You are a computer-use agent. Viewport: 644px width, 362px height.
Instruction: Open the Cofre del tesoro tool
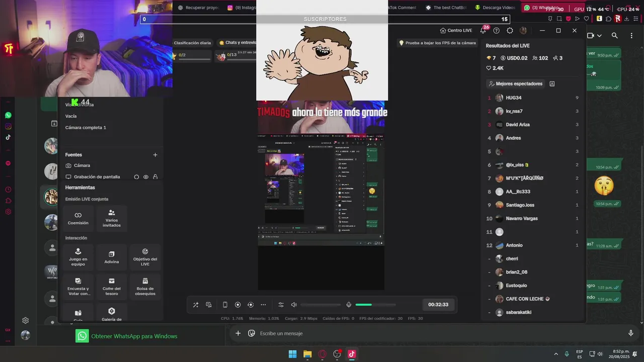coord(112,286)
